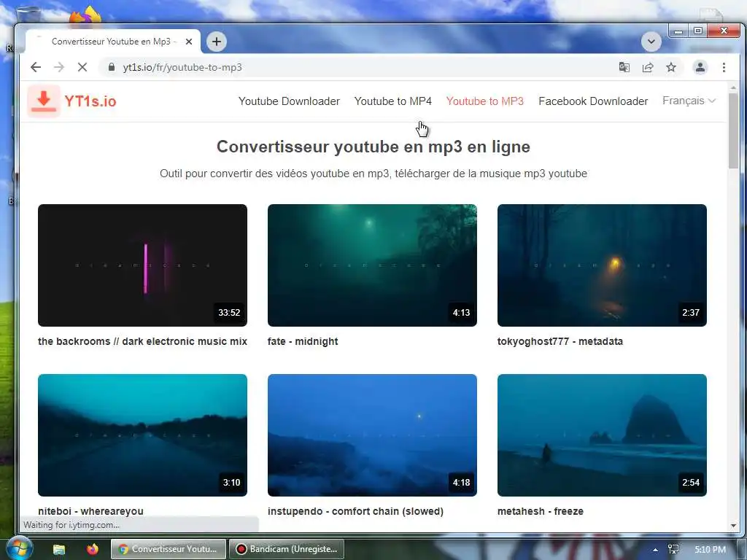Click the 2:54 duration badge
This screenshot has width=747, height=560.
[691, 483]
